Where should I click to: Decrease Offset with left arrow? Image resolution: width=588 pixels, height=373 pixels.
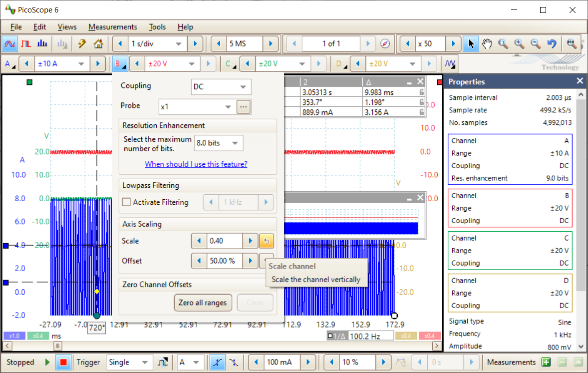pyautogui.click(x=199, y=261)
